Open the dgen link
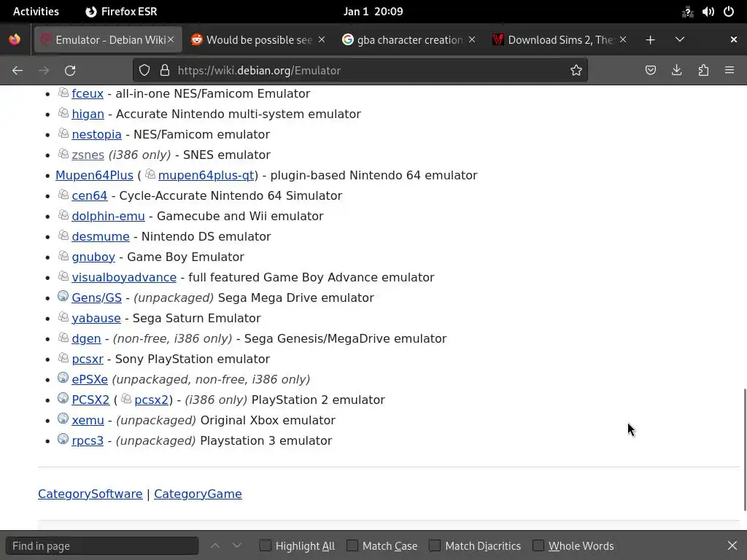Screen dimensions: 747x560 pyautogui.click(x=86, y=339)
